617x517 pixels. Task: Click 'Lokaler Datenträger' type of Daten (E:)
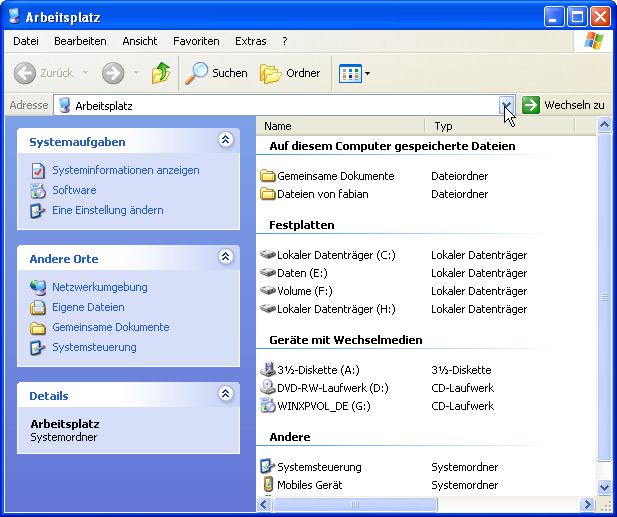pyautogui.click(x=479, y=273)
